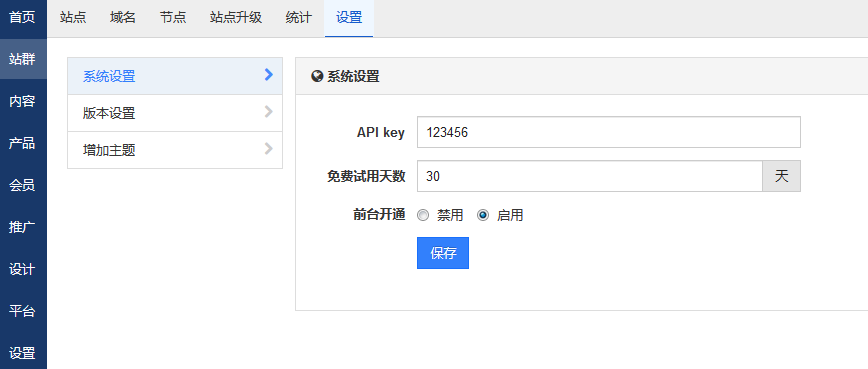Viewport: 868px width, 369px height.
Task: Click the API key label
Action: (381, 133)
